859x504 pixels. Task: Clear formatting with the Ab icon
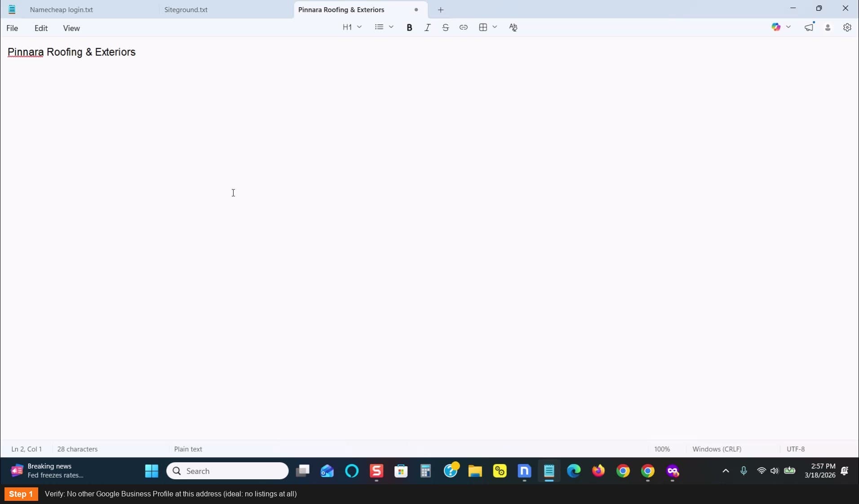(x=513, y=27)
